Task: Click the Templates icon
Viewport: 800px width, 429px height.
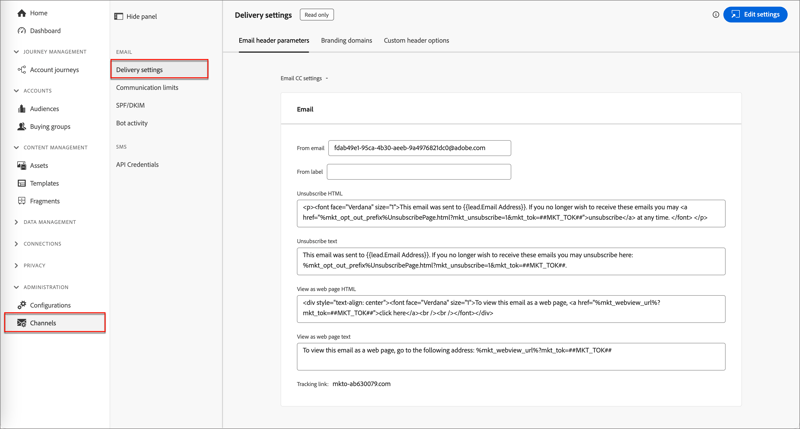Action: click(x=22, y=184)
